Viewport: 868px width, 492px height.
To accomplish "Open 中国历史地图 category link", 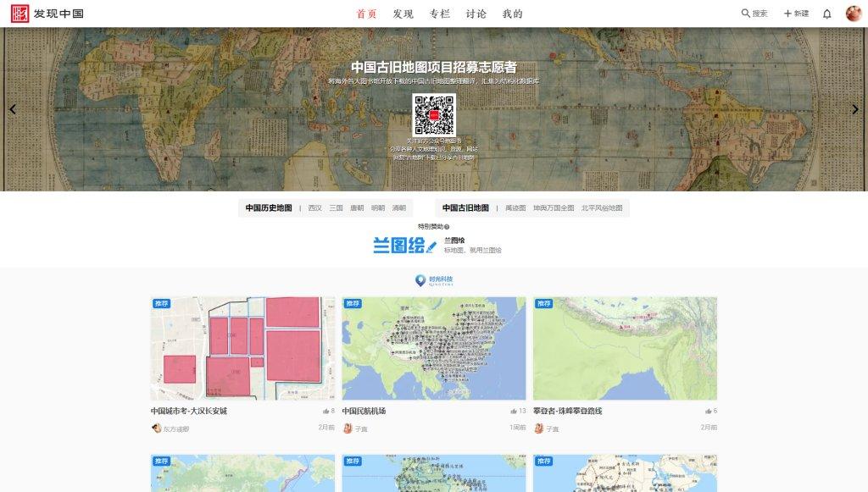I will (269, 207).
